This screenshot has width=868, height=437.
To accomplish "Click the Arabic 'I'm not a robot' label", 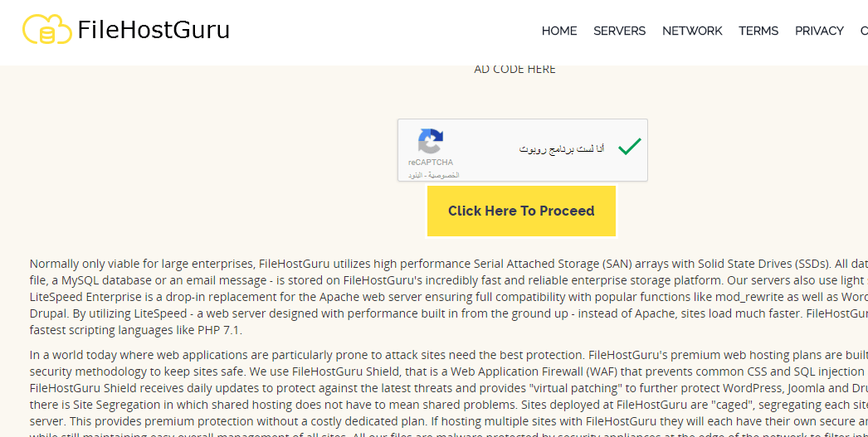I will point(561,148).
